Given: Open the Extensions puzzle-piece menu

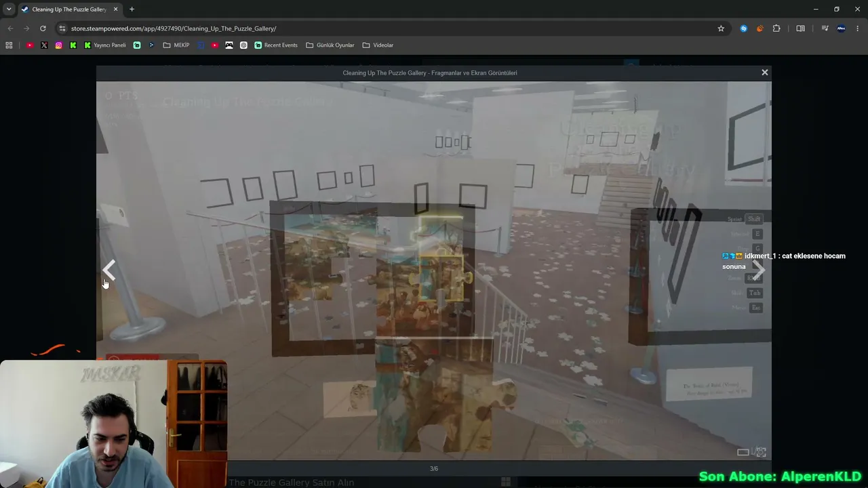Looking at the screenshot, I should click(776, 28).
